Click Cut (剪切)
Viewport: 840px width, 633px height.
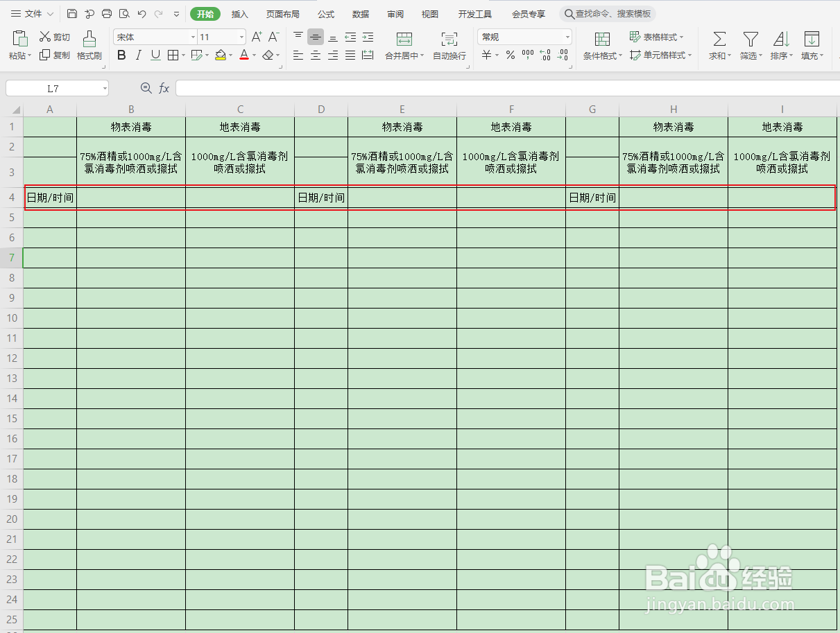click(x=54, y=37)
